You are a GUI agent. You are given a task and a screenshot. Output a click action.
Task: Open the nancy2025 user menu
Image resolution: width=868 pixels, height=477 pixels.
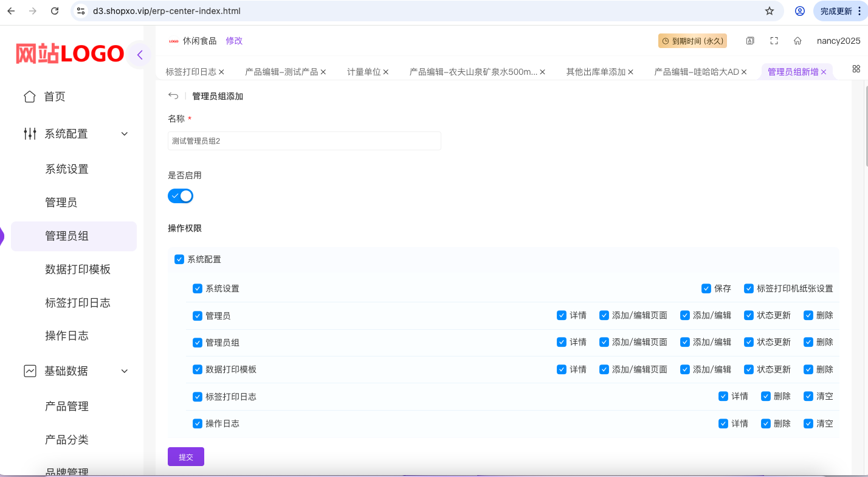point(839,41)
